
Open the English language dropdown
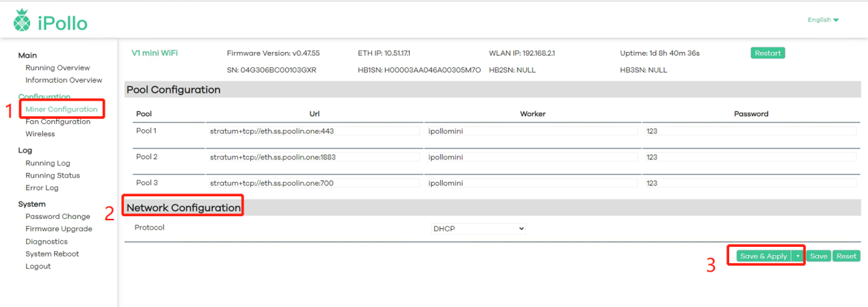[823, 20]
